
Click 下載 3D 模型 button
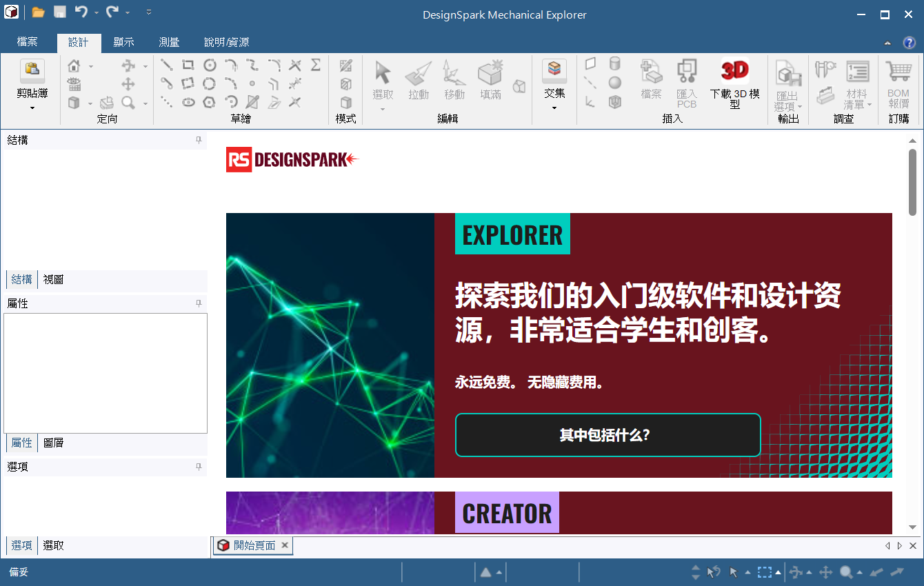tap(735, 83)
